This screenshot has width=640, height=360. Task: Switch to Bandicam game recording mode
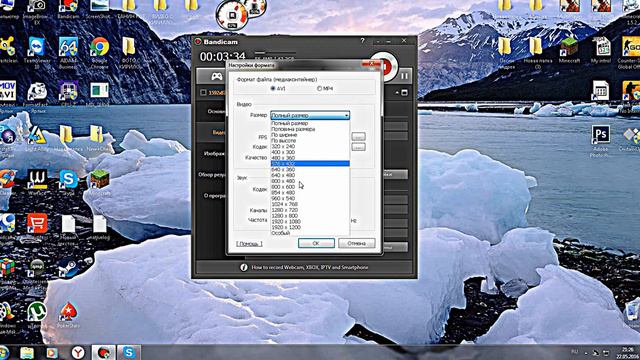pos(216,76)
